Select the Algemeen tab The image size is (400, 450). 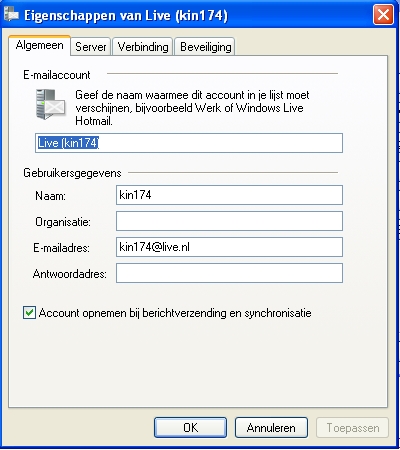(40, 45)
